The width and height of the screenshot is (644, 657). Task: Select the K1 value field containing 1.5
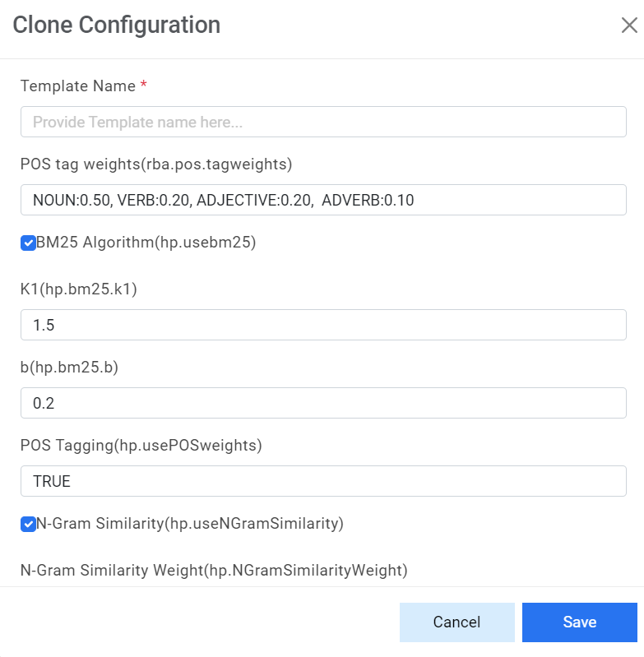[x=323, y=325]
